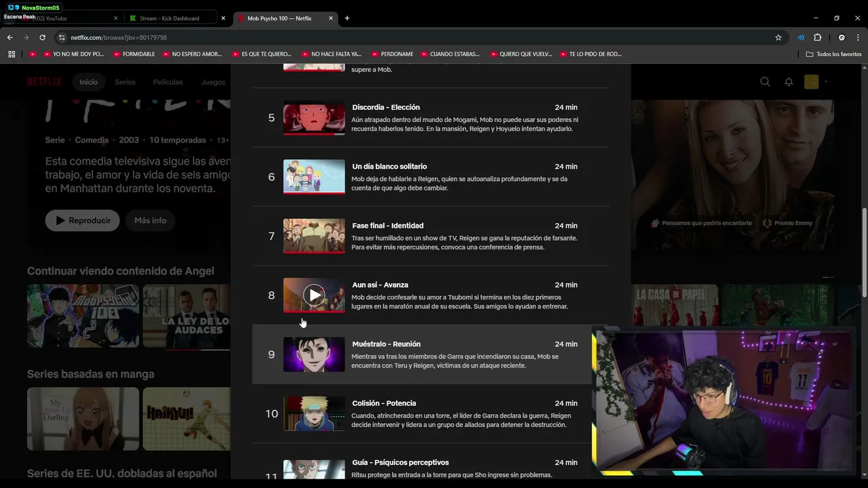Play episode 8 with the play icon
This screenshot has width=868, height=488.
click(313, 295)
